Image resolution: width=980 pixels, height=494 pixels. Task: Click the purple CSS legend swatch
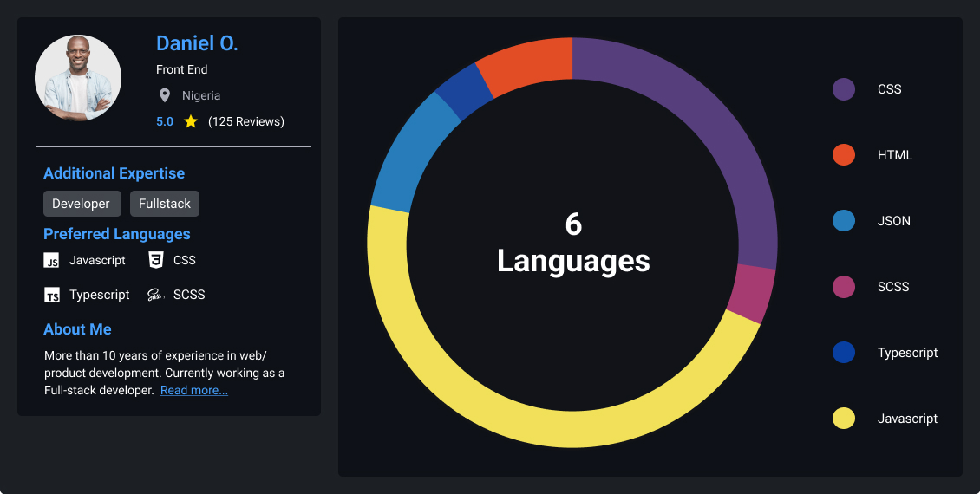click(x=844, y=89)
